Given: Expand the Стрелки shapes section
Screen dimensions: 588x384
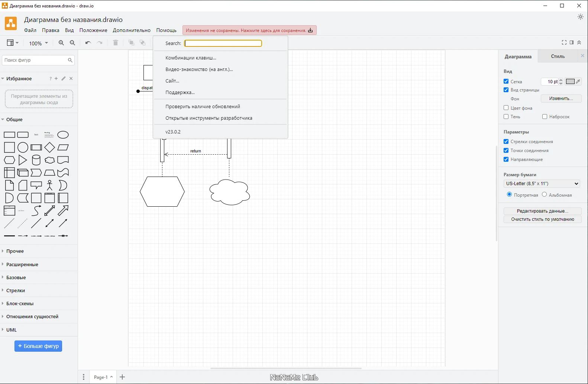Looking at the screenshot, I should [x=16, y=290].
